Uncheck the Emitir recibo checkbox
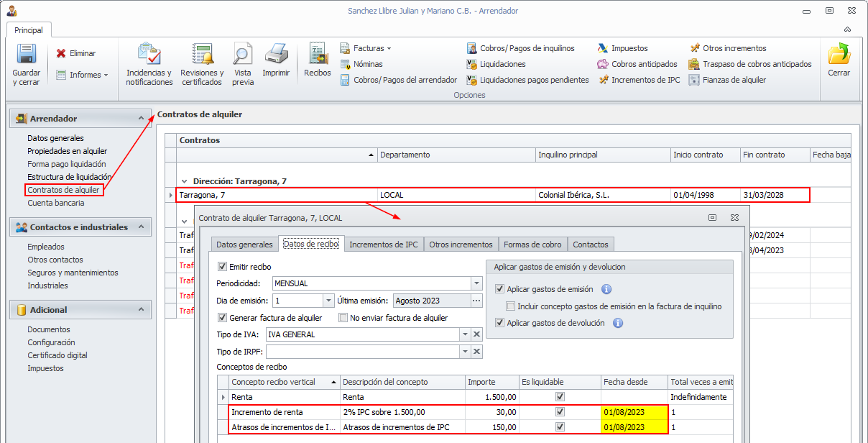This screenshot has width=868, height=443. click(x=222, y=267)
